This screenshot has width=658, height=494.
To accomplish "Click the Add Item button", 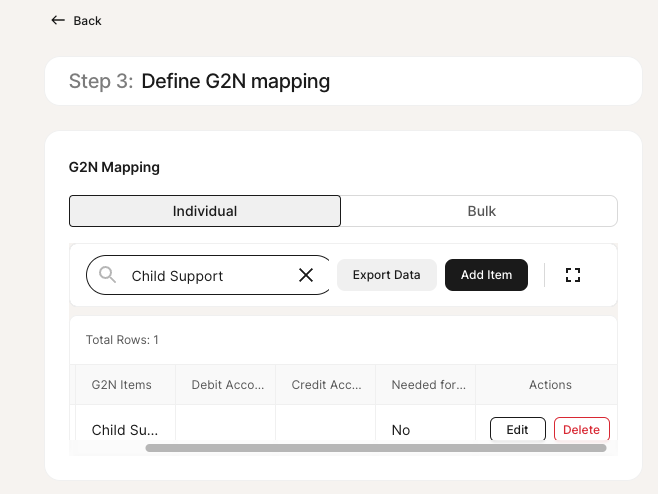I will point(486,275).
